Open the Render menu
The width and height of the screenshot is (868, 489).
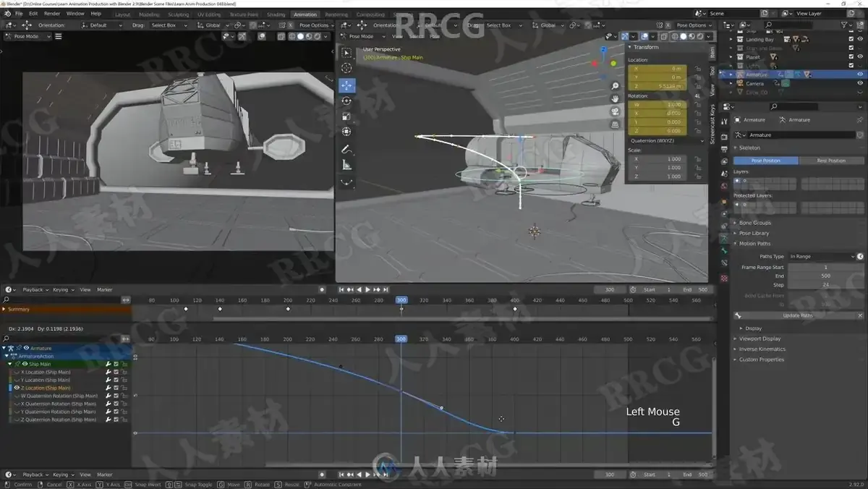tap(52, 14)
